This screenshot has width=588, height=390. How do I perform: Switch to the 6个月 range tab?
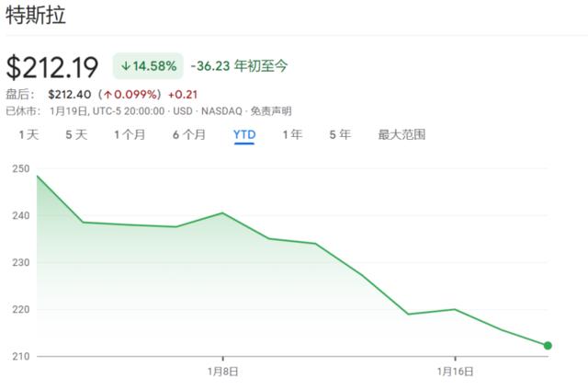(x=188, y=134)
